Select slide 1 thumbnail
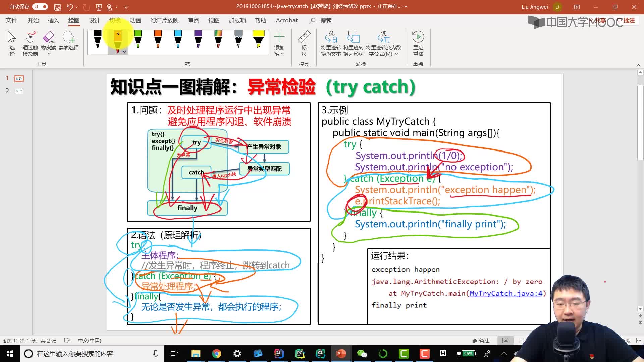Screen dimensions: 644x362 coord(19,78)
